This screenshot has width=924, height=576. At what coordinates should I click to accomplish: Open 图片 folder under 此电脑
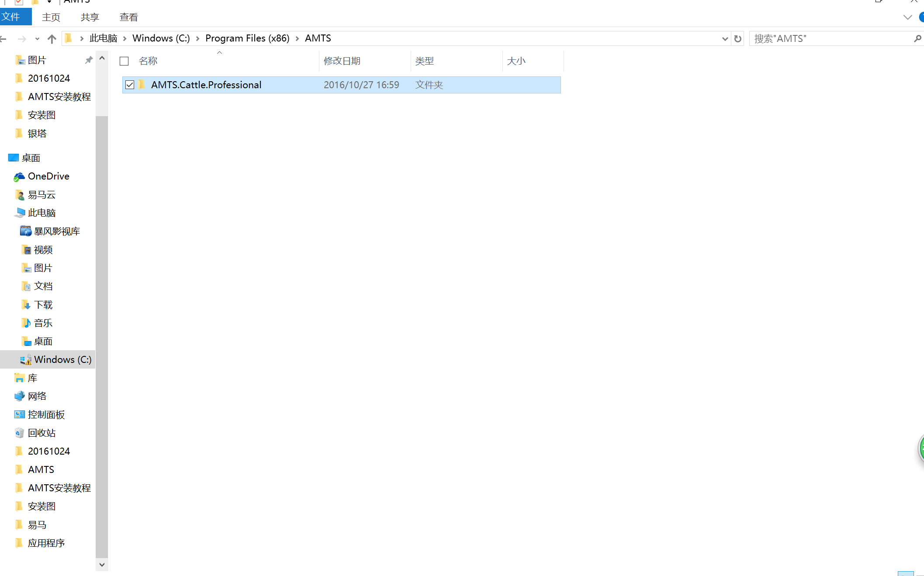coord(43,268)
